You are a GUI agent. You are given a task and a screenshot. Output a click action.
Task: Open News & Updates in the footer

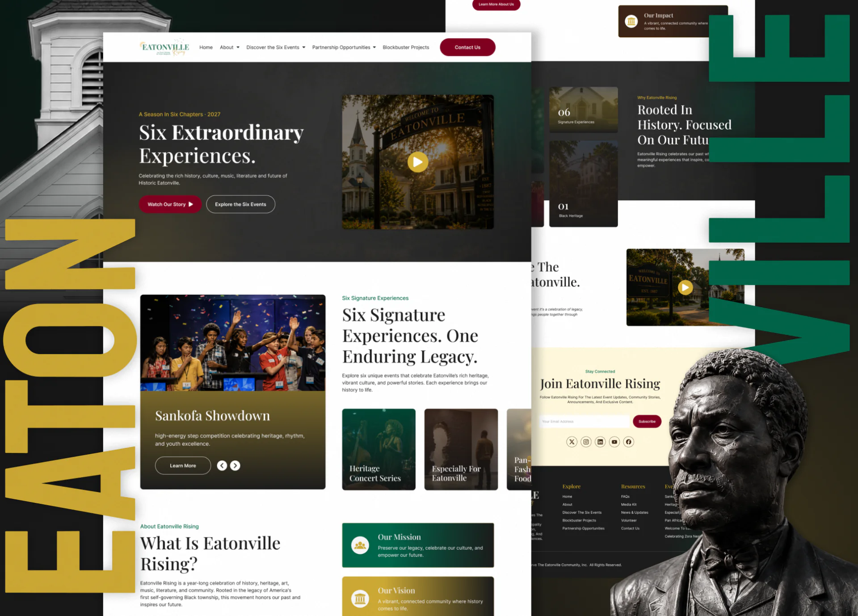635,513
